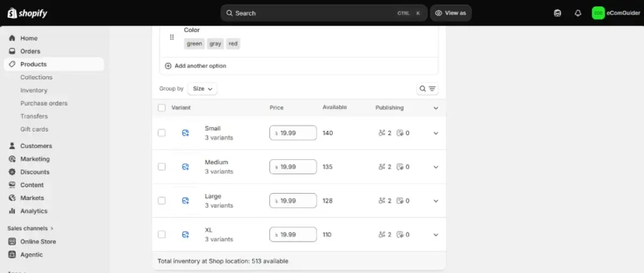Click the eComGuider store avatar
Image resolution: width=644 pixels, height=273 pixels.
point(598,13)
